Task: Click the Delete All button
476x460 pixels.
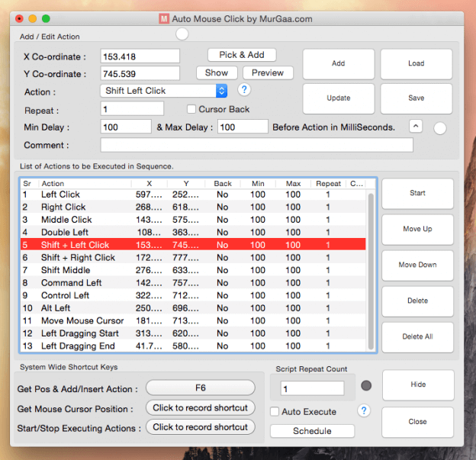Action: [417, 336]
